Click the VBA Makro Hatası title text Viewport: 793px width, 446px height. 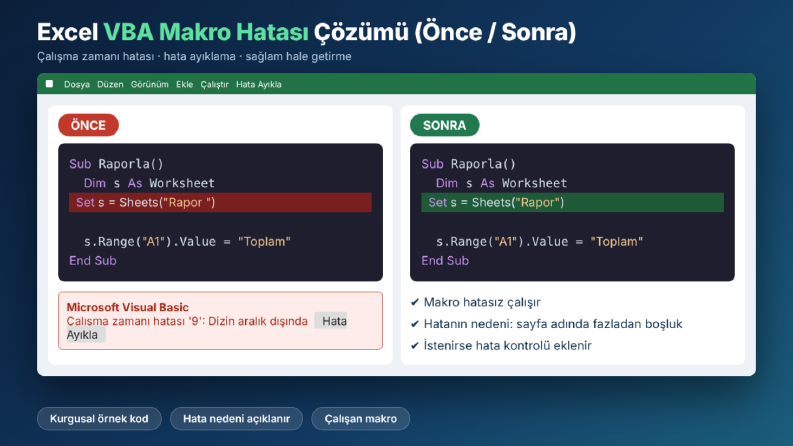pos(206,32)
